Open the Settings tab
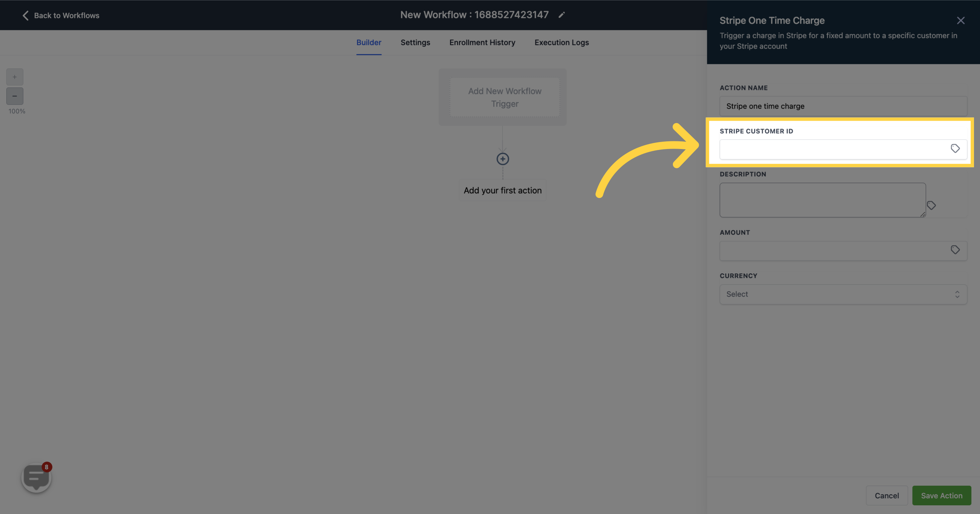 [x=415, y=43]
